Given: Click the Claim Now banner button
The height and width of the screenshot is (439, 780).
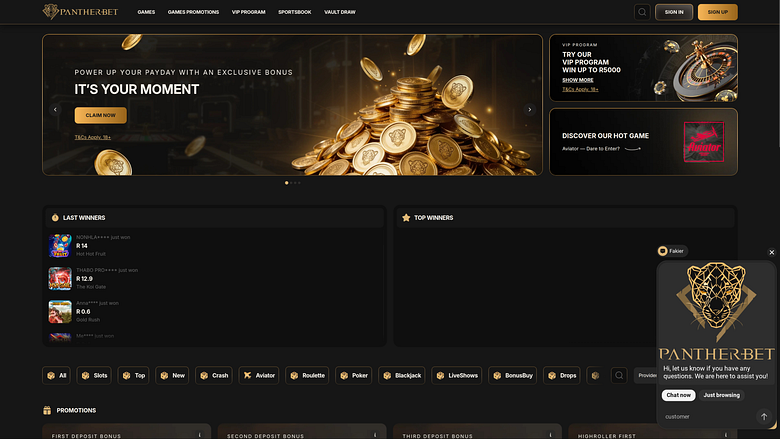Looking at the screenshot, I should [x=100, y=115].
